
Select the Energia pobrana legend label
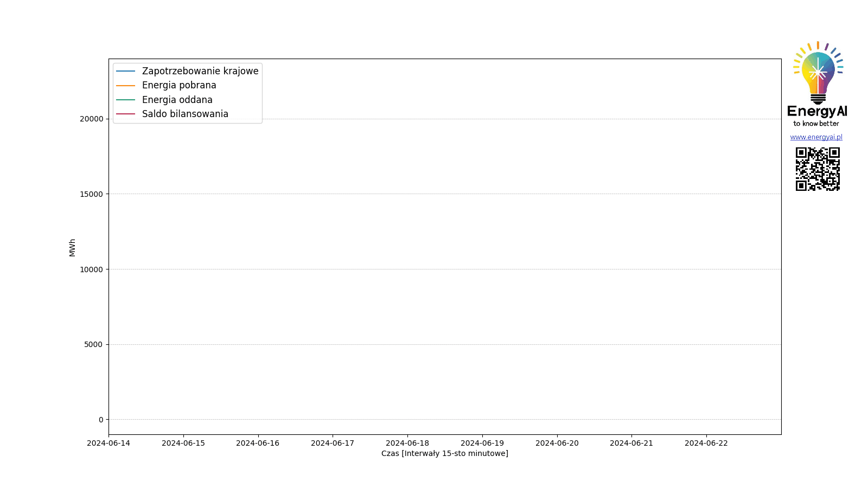pos(179,86)
